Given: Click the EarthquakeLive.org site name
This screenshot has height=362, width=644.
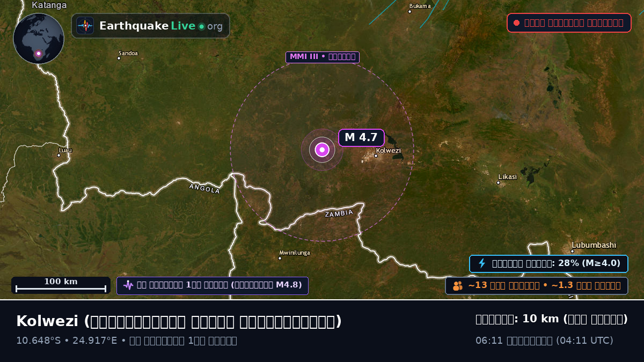Looking at the screenshot, I should (x=161, y=26).
